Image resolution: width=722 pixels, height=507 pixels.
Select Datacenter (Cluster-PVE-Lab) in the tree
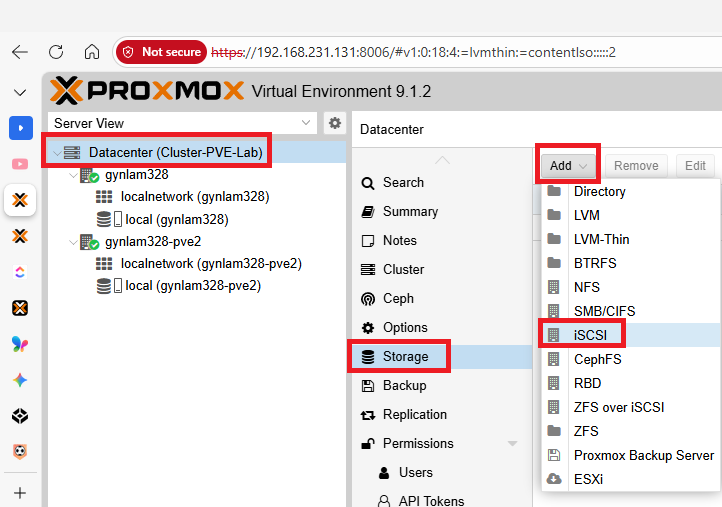pos(175,152)
